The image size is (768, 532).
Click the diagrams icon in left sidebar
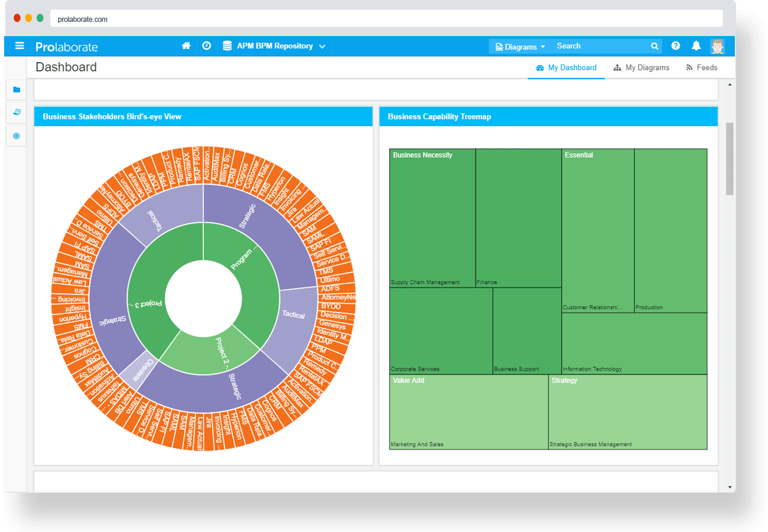point(17,112)
